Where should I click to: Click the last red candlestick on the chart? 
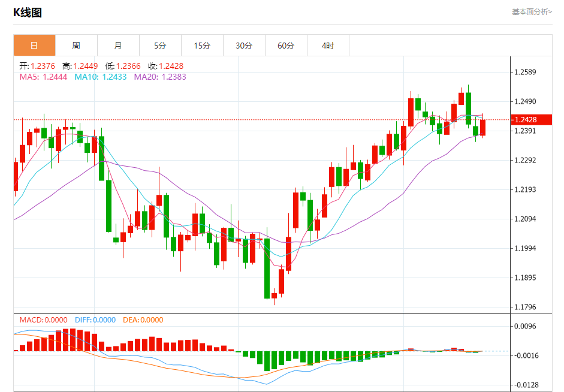482,127
